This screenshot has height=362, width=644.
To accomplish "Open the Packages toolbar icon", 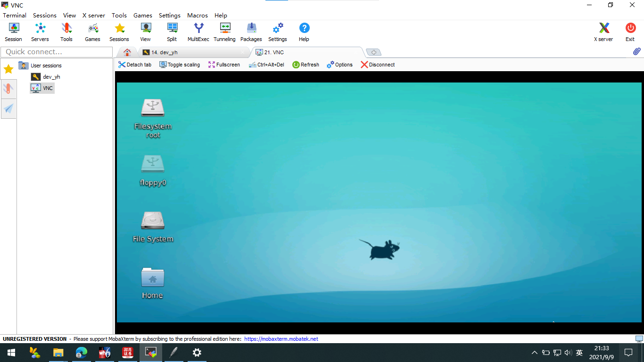I will 251,32.
